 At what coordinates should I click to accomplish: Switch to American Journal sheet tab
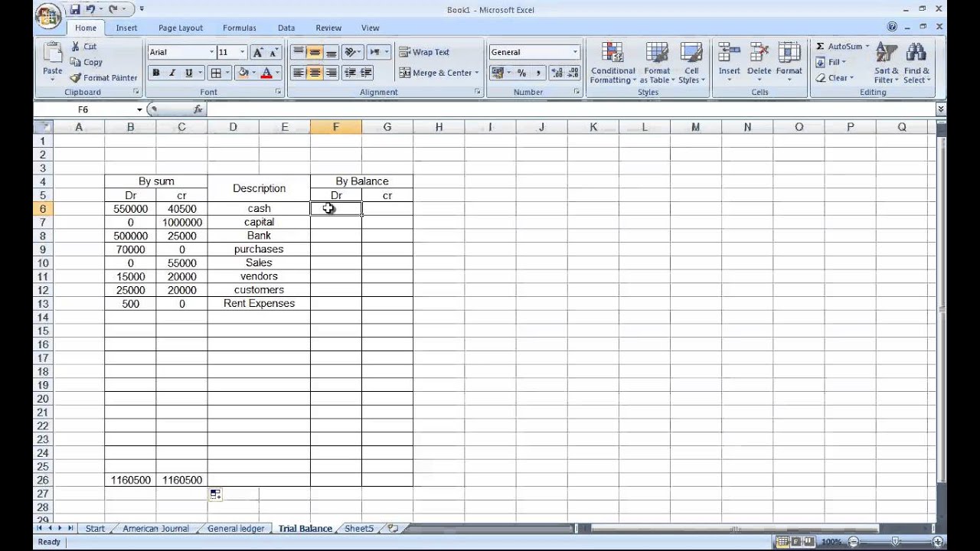click(x=155, y=528)
